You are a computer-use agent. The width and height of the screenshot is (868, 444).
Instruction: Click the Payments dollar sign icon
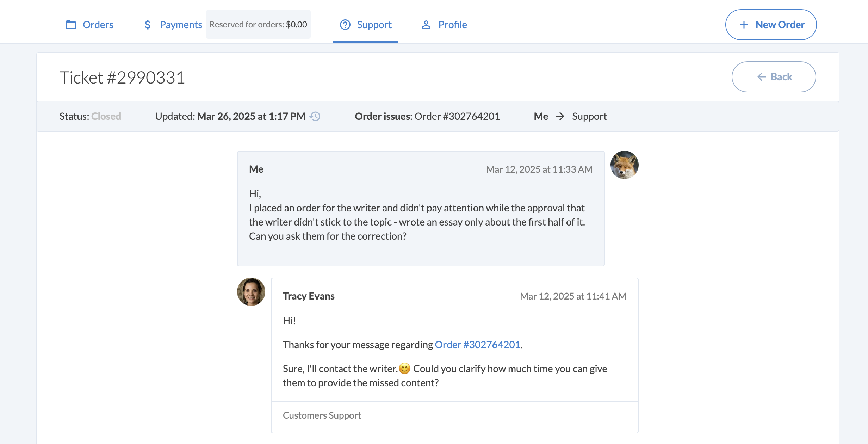(148, 25)
